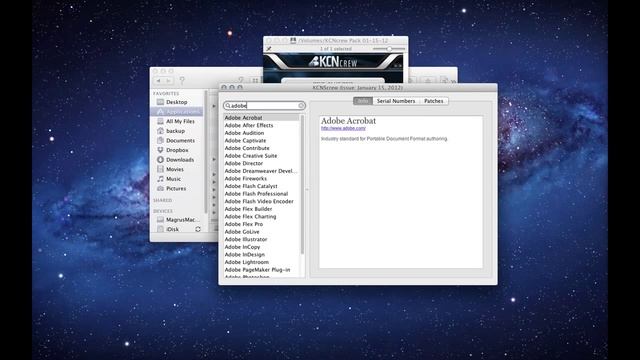Switch to the Patches tab
The width and height of the screenshot is (640, 360).
pos(433,101)
